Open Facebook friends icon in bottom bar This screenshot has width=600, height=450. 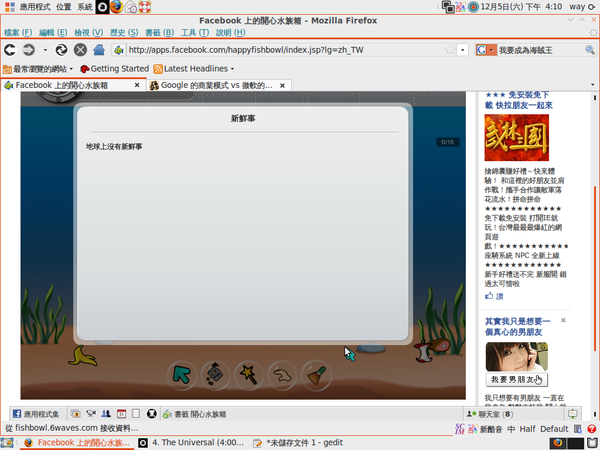106,414
